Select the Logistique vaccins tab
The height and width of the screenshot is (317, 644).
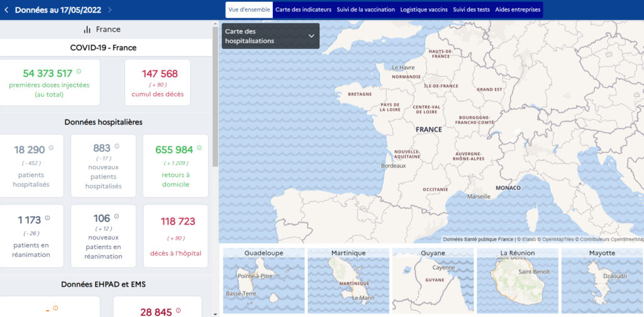424,10
